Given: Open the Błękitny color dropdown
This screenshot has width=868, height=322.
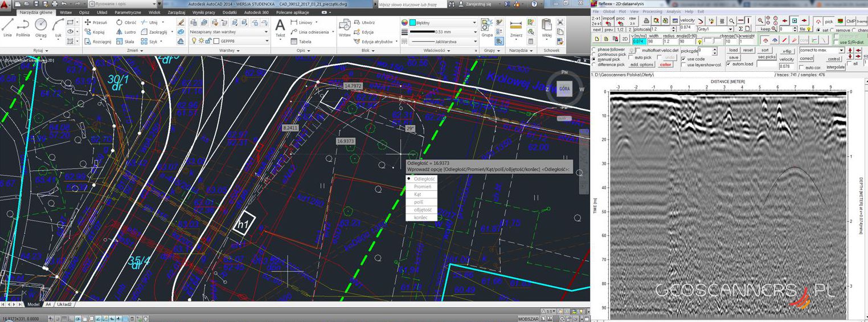Looking at the screenshot, I should click(443, 22).
